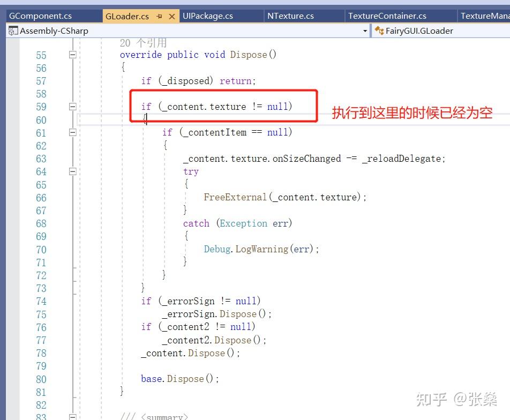Switch to the TextureContainer.cs tab
510x420 pixels.
pyautogui.click(x=387, y=16)
